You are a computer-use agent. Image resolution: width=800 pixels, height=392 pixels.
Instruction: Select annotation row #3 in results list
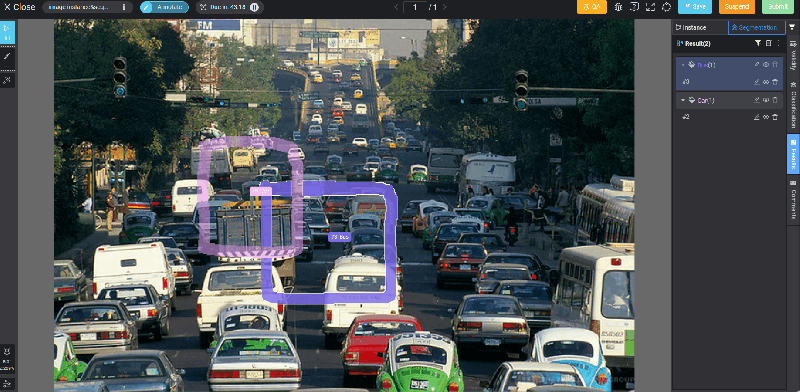730,82
